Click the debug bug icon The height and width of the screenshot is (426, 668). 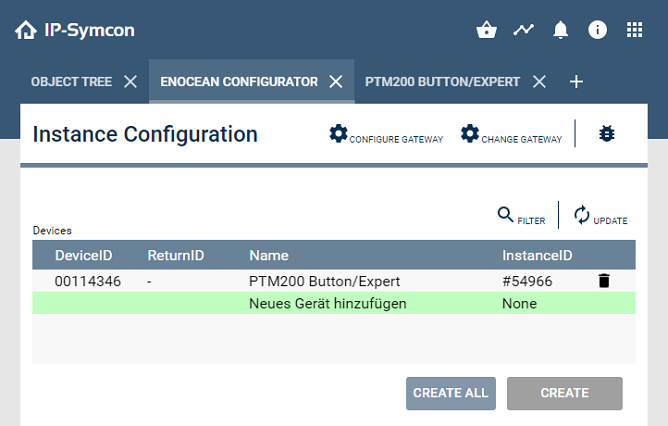[606, 134]
